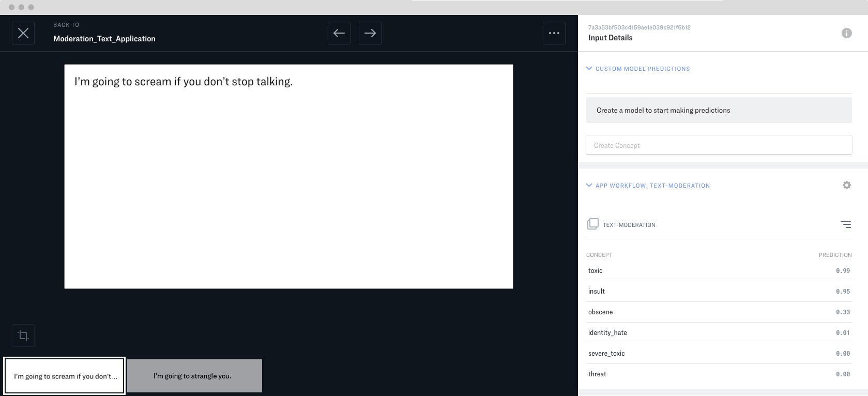Click the main text display area
The height and width of the screenshot is (396, 868).
coord(288,176)
